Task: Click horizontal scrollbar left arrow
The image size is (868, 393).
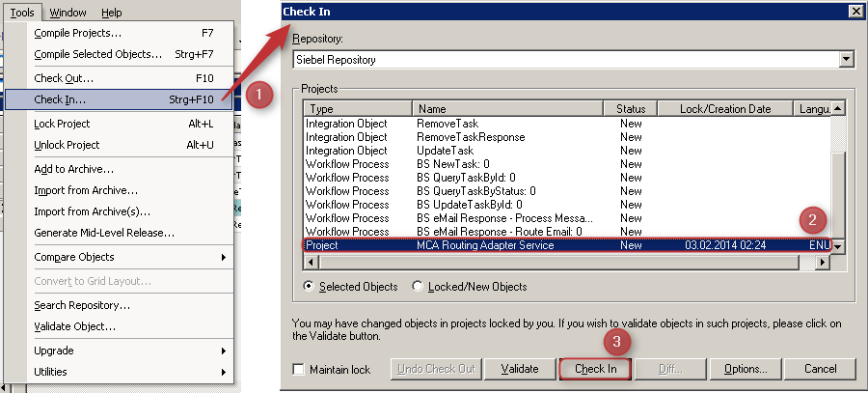Action: pyautogui.click(x=311, y=261)
